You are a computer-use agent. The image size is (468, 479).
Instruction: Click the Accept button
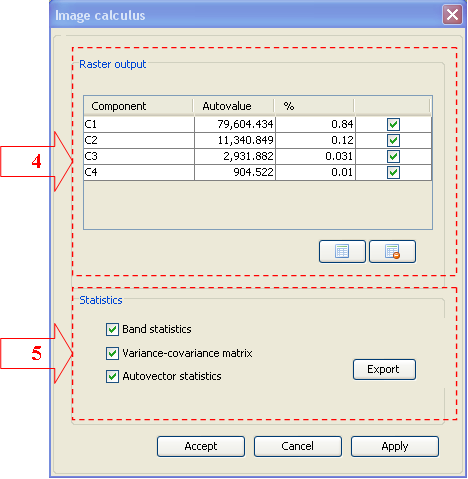click(x=201, y=446)
